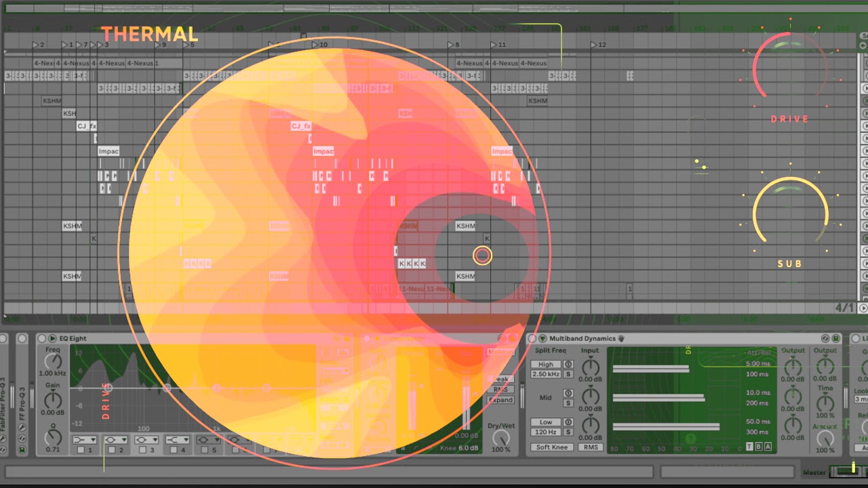
Task: Enable EQ Eight band 3 checkbox
Action: click(144, 450)
